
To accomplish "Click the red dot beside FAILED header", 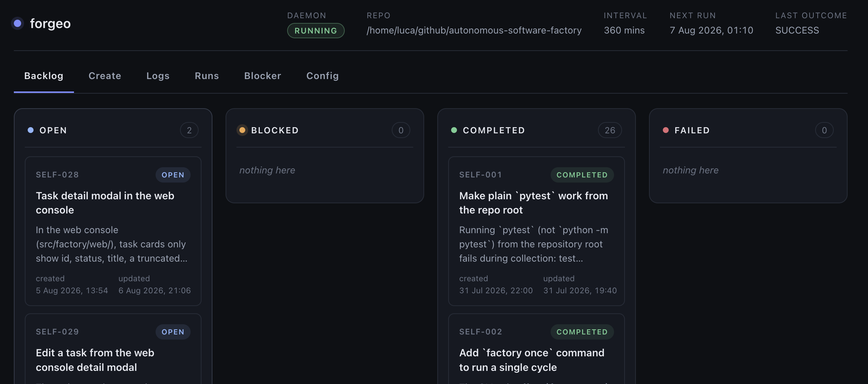I will click(666, 130).
